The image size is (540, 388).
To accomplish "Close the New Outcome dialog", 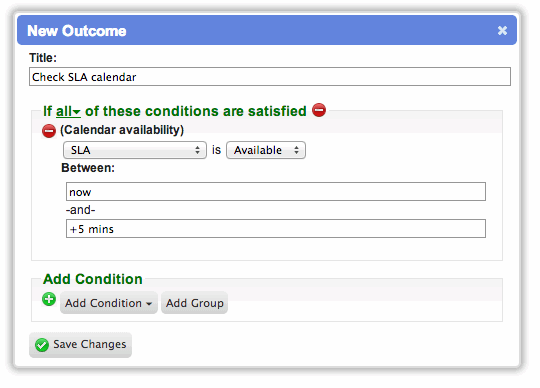I will click(502, 31).
